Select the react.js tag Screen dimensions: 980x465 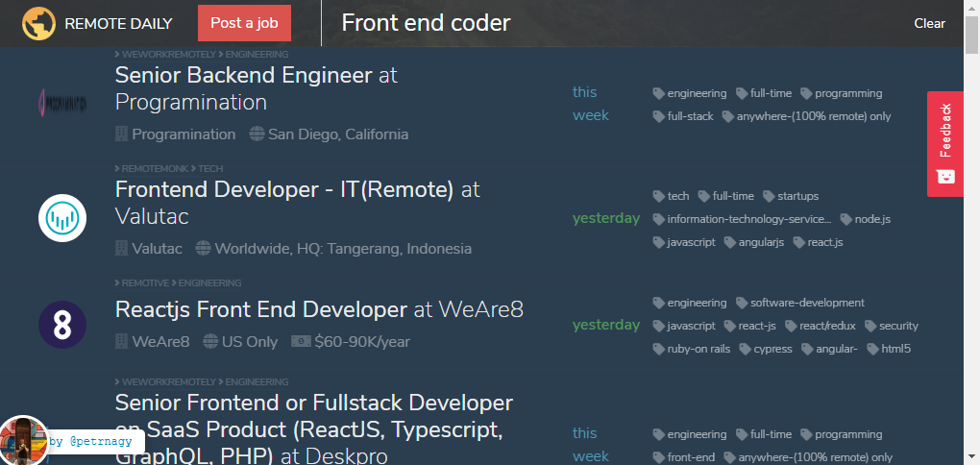click(x=825, y=242)
